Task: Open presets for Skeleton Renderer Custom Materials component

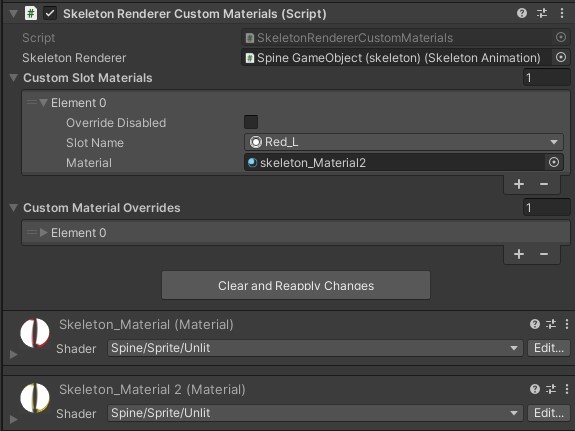Action: pos(542,14)
